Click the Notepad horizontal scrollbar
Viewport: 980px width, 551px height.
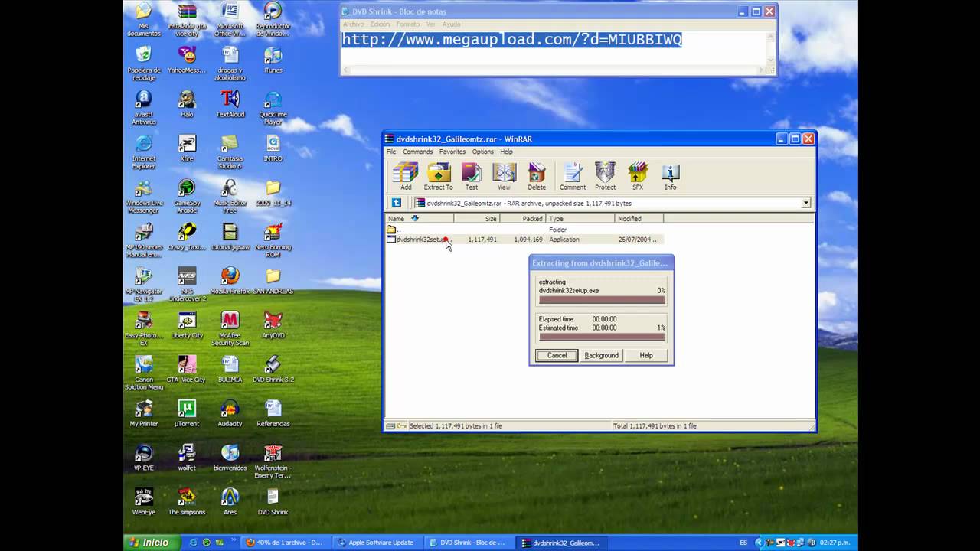coord(554,70)
